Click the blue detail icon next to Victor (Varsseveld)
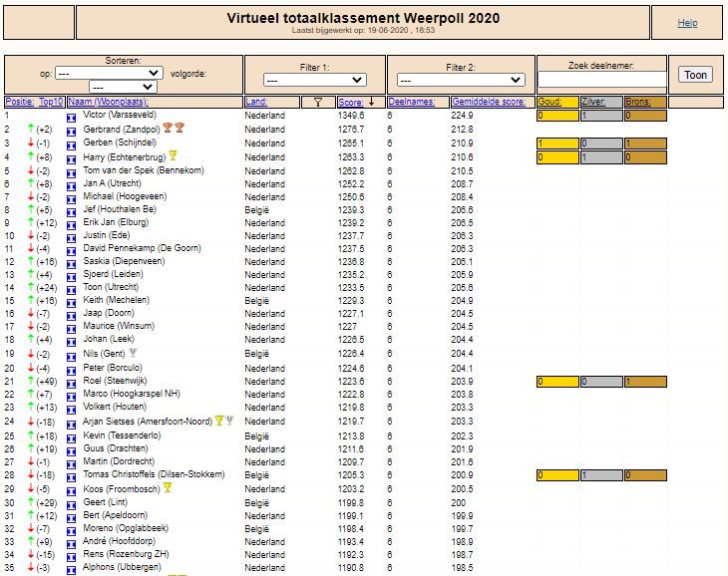 71,118
